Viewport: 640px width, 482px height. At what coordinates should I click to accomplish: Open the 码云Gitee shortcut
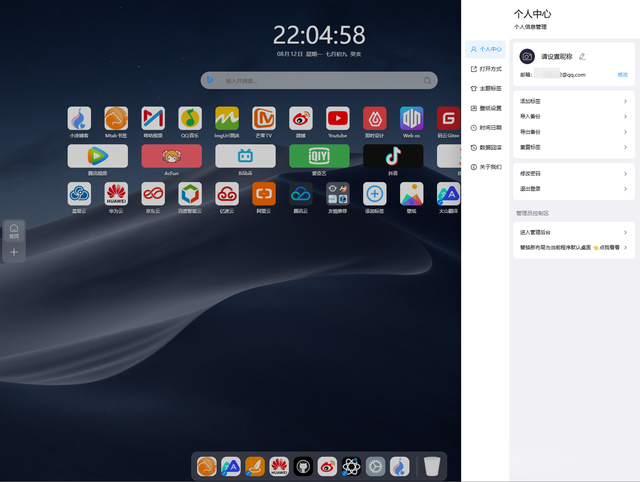click(x=449, y=118)
